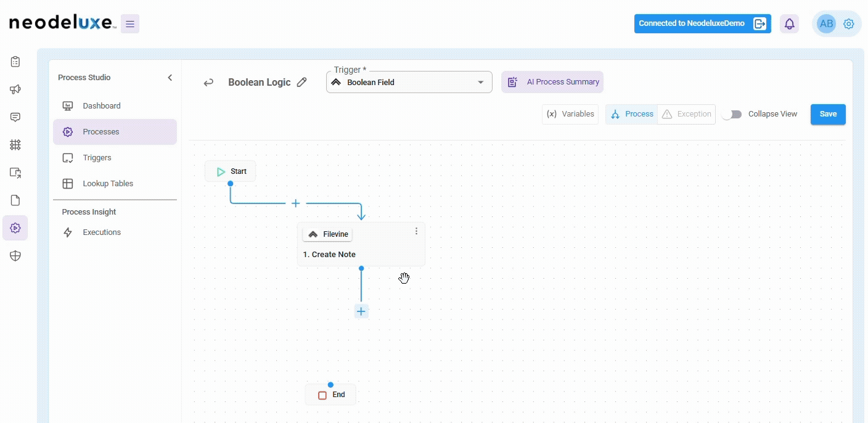Switch to Exception view
The image size is (868, 423).
pos(687,114)
